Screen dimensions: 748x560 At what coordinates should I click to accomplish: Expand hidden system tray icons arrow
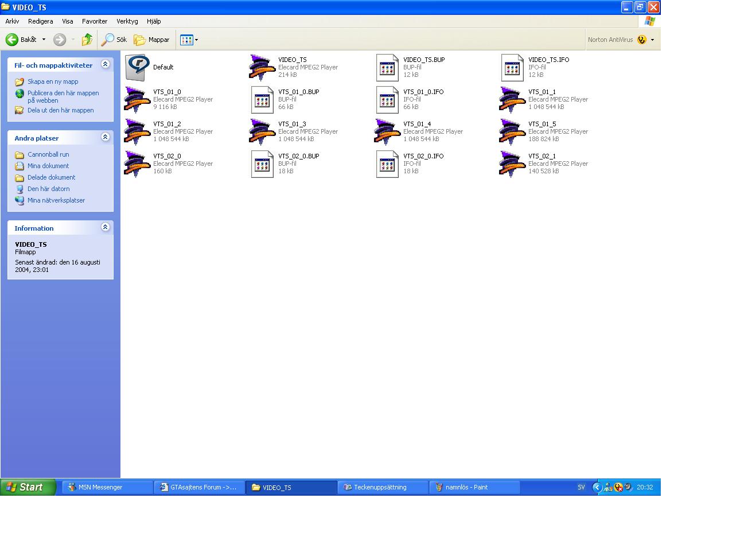click(597, 487)
